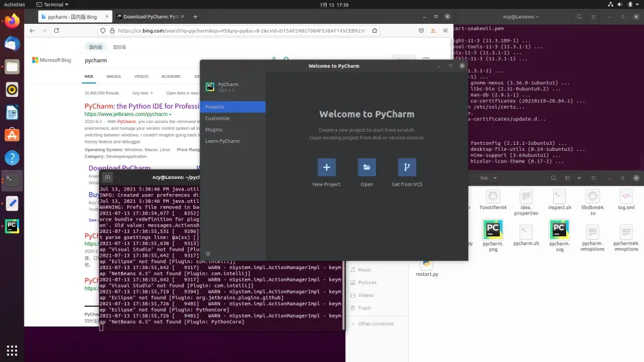644x362 pixels.
Task: Select the restart.py file
Action: (x=427, y=268)
